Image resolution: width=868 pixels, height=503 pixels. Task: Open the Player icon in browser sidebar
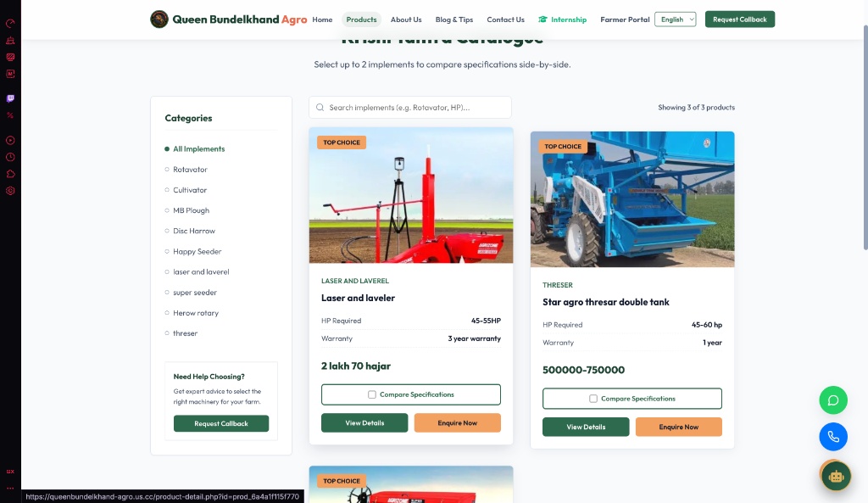point(10,140)
